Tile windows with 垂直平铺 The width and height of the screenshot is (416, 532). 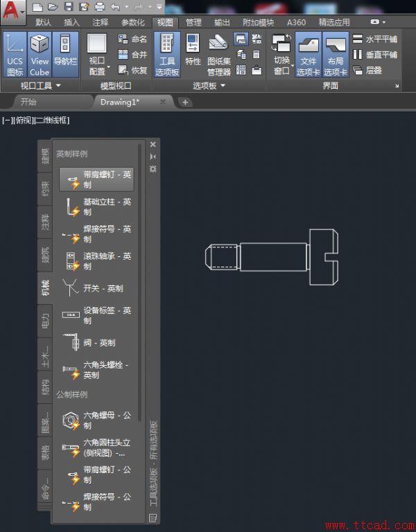(x=374, y=54)
